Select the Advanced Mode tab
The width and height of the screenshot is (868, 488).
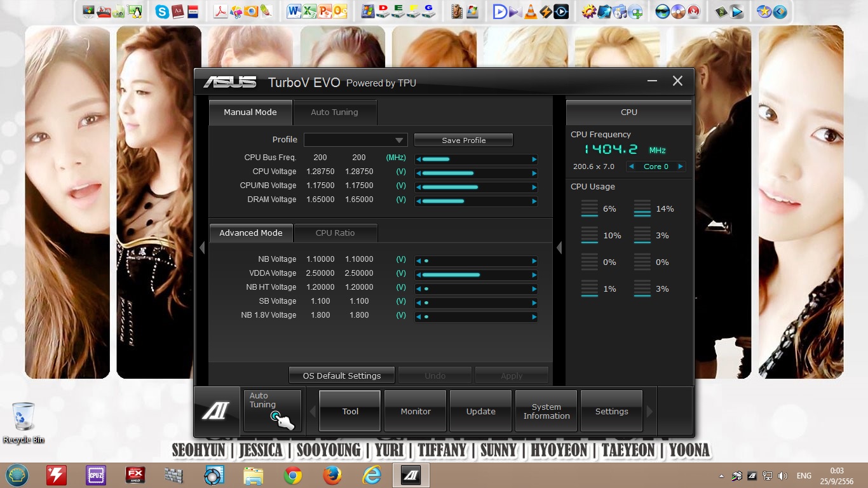click(250, 233)
